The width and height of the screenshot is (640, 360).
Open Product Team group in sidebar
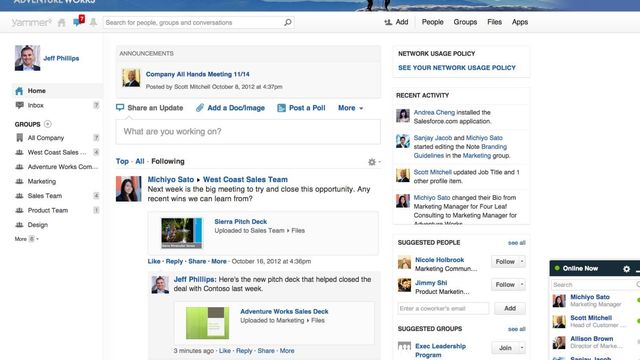point(48,210)
